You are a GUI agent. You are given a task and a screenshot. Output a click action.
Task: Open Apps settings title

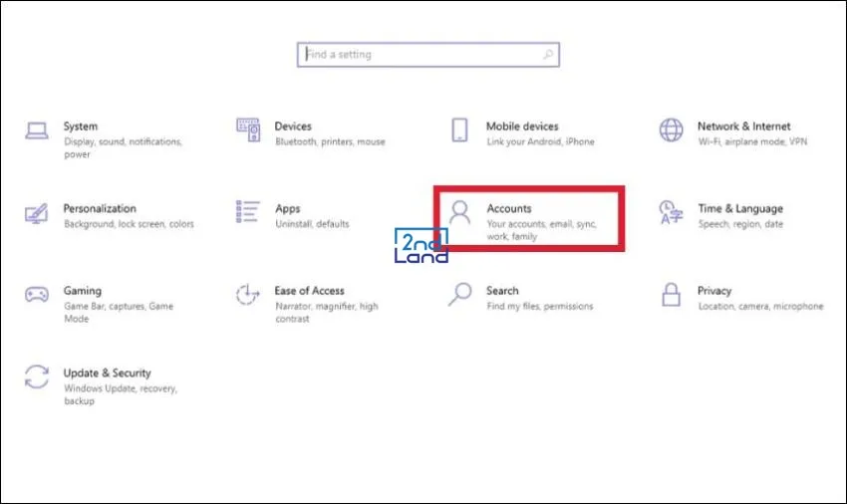(287, 209)
